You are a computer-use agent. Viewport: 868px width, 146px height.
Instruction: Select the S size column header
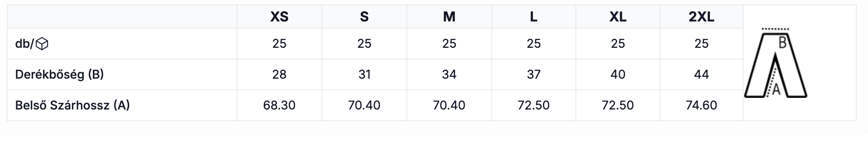click(364, 17)
